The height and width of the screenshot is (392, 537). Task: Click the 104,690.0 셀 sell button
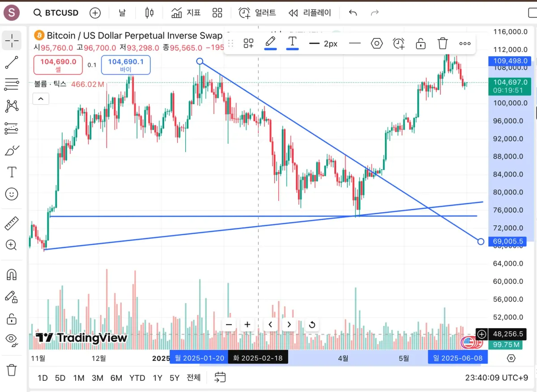click(x=58, y=65)
